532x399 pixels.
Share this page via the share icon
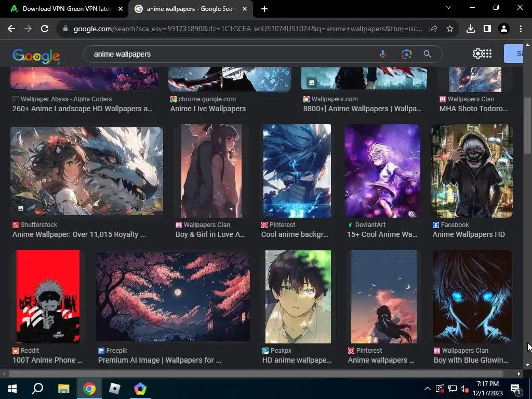pos(433,29)
